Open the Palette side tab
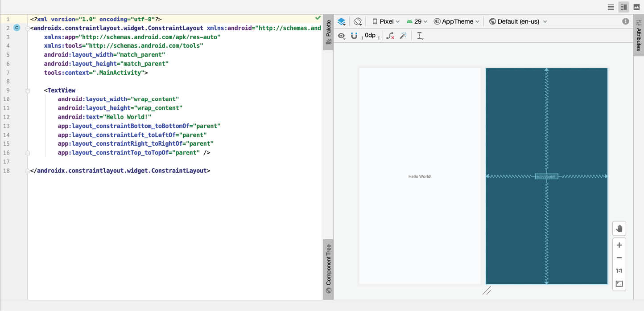This screenshot has height=311, width=644. coord(328,32)
